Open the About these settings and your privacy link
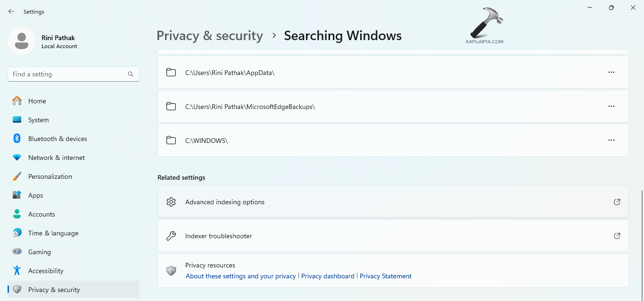Image resolution: width=644 pixels, height=301 pixels. tap(240, 276)
